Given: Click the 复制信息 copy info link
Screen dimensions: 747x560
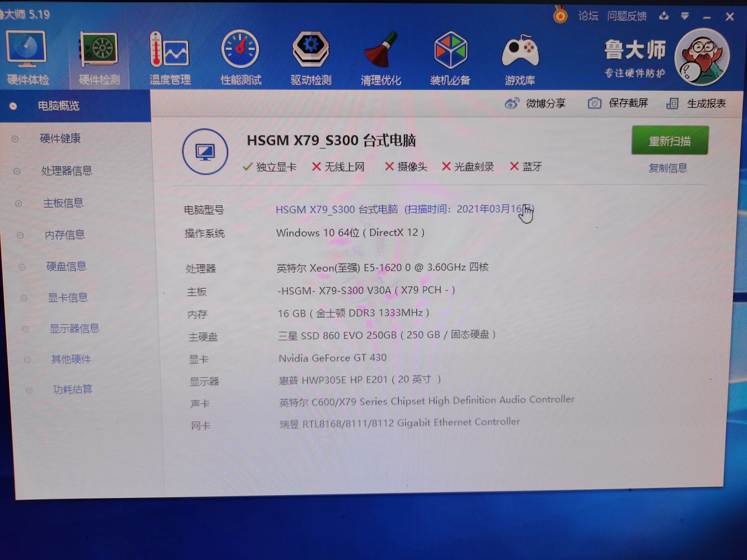Looking at the screenshot, I should click(668, 168).
